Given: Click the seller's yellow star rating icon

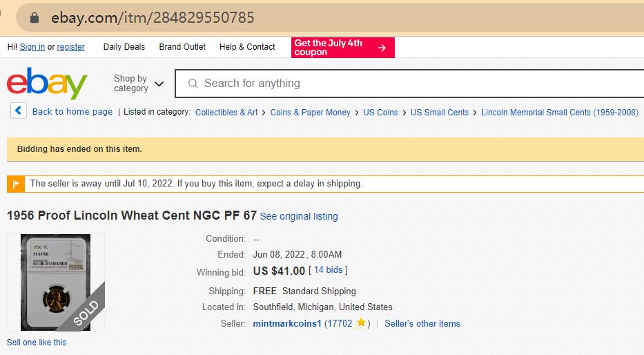Looking at the screenshot, I should tap(360, 323).
